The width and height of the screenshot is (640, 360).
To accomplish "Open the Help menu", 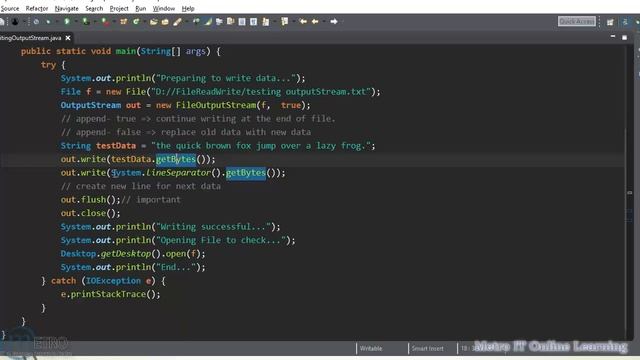I will point(188,8).
